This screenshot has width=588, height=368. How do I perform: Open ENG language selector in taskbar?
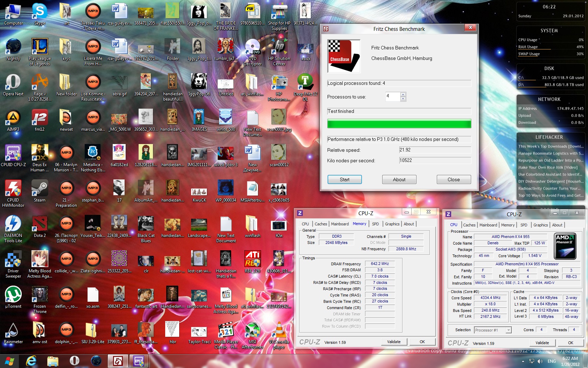click(552, 361)
